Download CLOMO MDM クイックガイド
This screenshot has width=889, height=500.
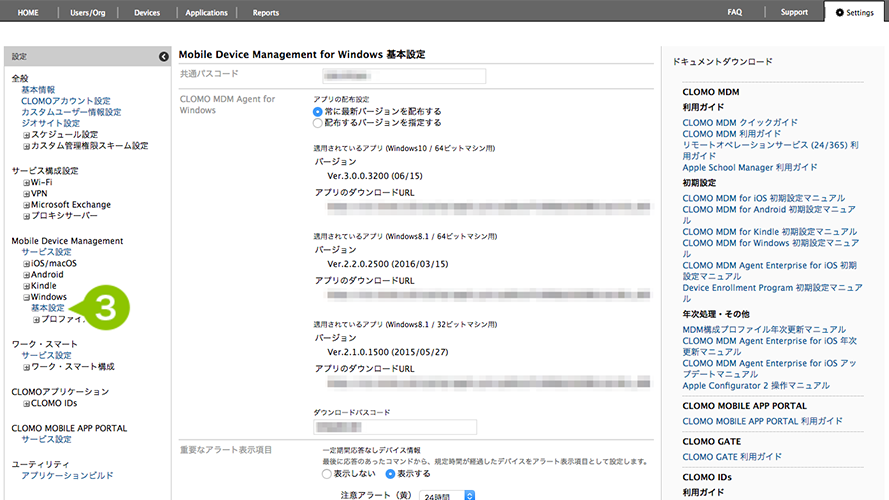[x=740, y=122]
